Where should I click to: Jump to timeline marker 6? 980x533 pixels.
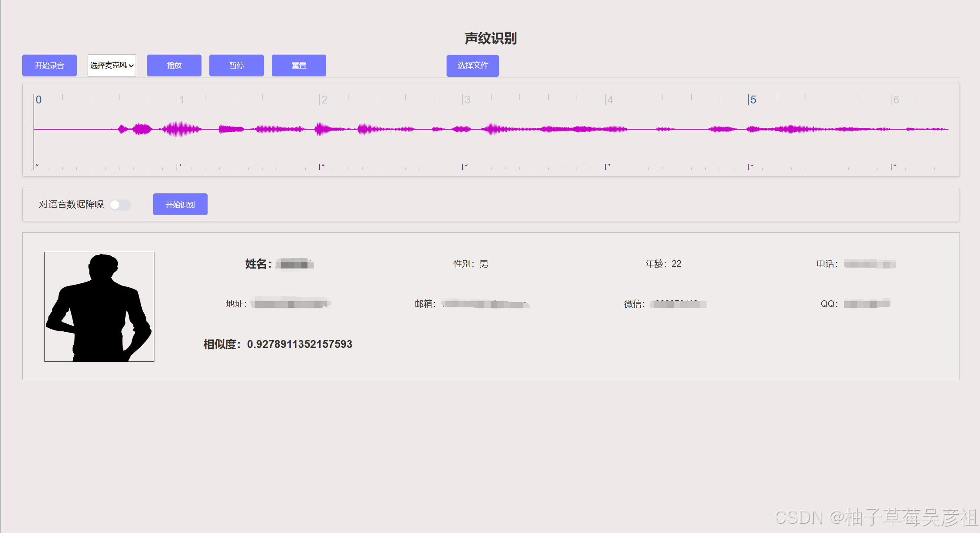(x=896, y=100)
